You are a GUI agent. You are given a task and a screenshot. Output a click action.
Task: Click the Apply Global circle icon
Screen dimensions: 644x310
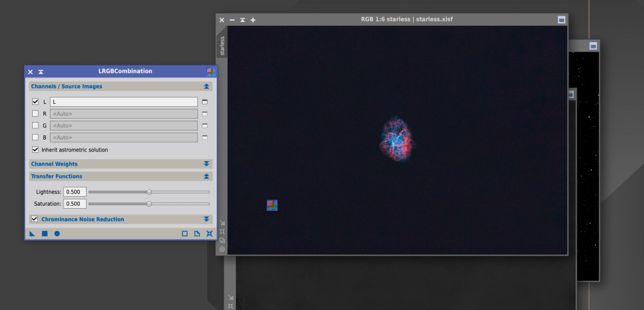pos(57,234)
